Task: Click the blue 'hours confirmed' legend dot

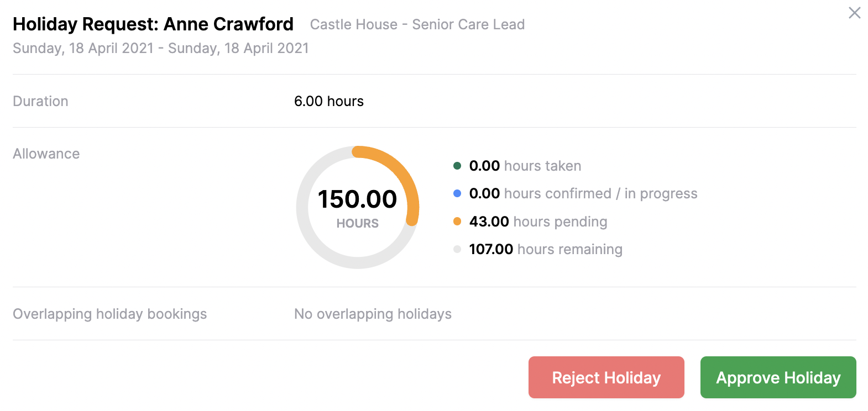Action: point(457,193)
